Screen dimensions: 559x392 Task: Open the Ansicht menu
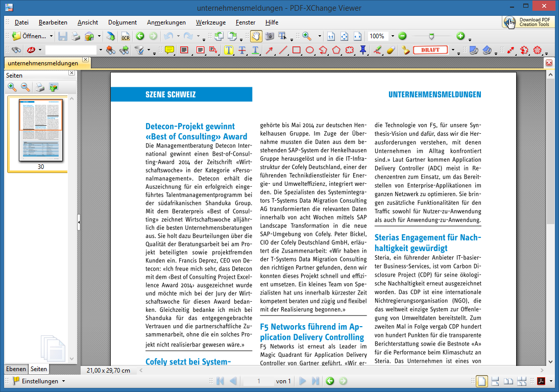[88, 22]
